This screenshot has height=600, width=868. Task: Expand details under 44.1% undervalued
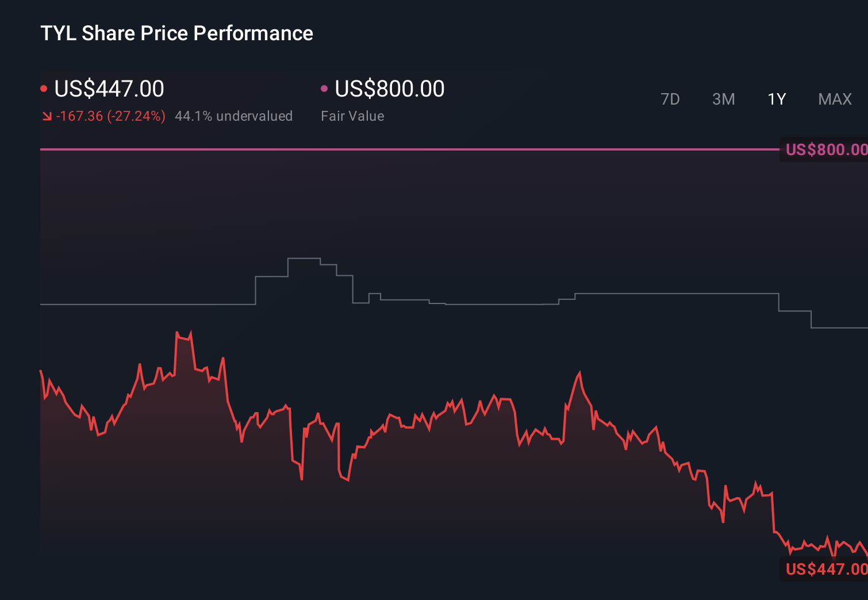point(234,116)
